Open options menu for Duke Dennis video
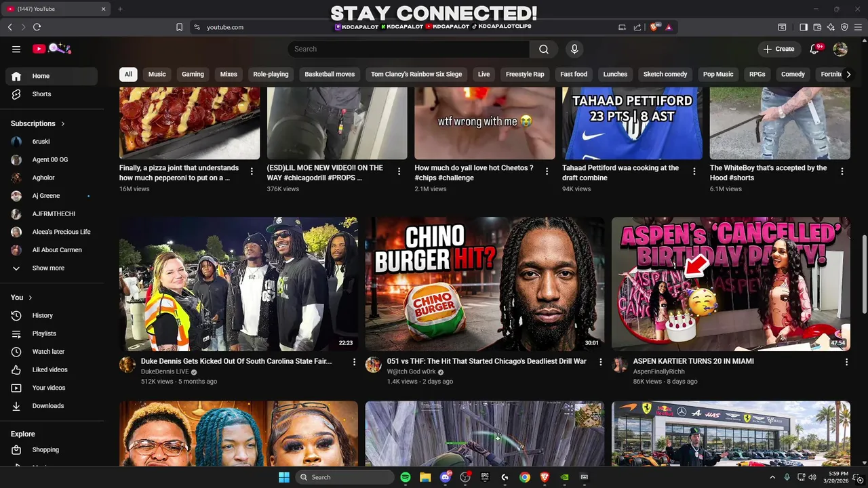868x488 pixels. click(354, 362)
